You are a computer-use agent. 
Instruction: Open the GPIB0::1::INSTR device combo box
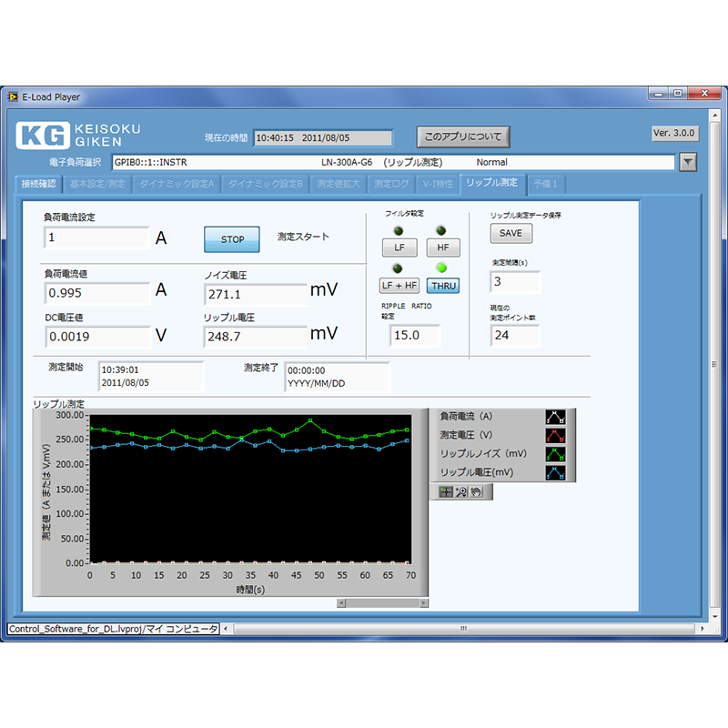(x=391, y=162)
